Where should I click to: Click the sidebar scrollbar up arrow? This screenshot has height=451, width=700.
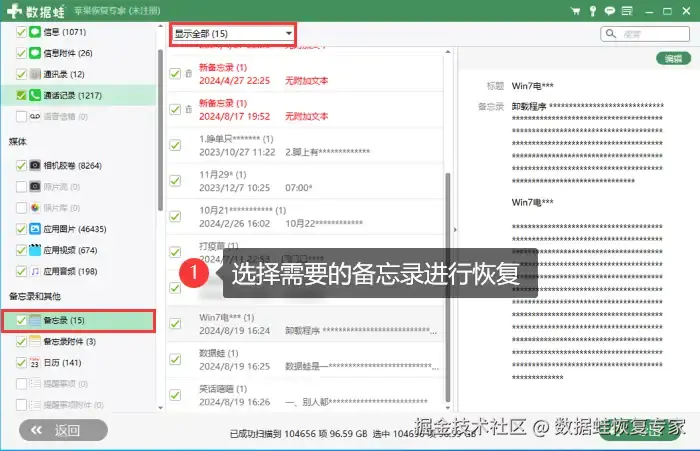pos(160,27)
